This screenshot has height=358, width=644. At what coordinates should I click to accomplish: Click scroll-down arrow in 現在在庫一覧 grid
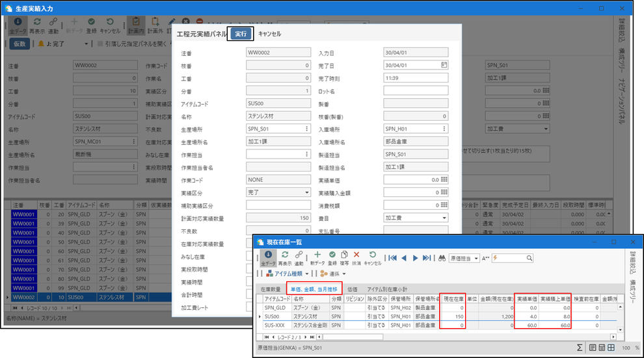click(620, 329)
